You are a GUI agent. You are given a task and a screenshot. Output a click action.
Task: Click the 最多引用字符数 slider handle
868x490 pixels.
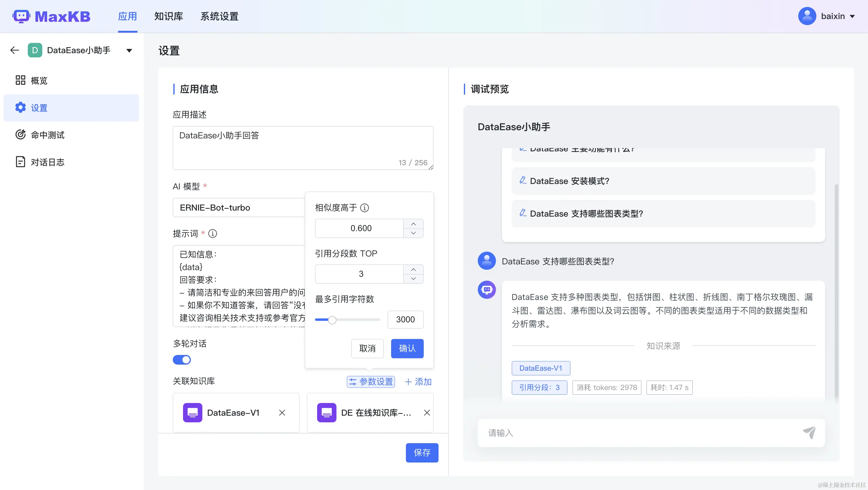[x=332, y=320]
